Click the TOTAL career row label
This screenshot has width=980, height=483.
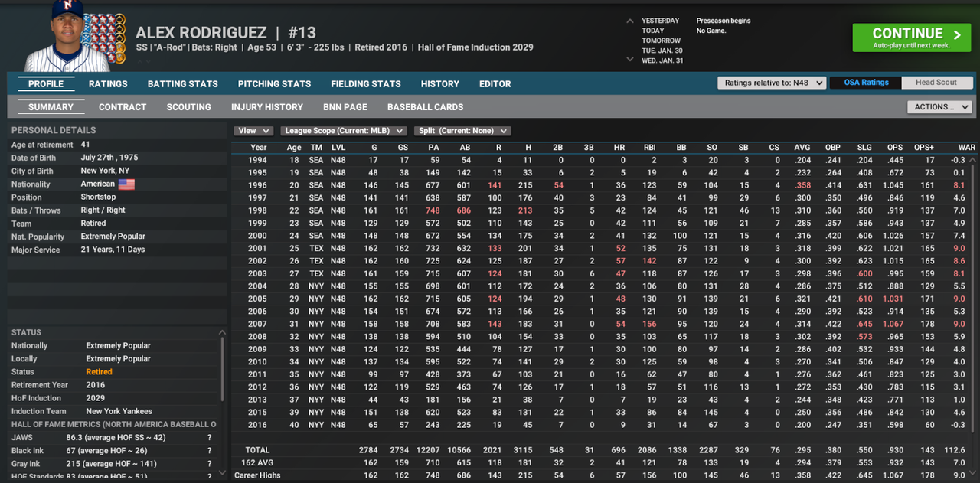coord(258,450)
